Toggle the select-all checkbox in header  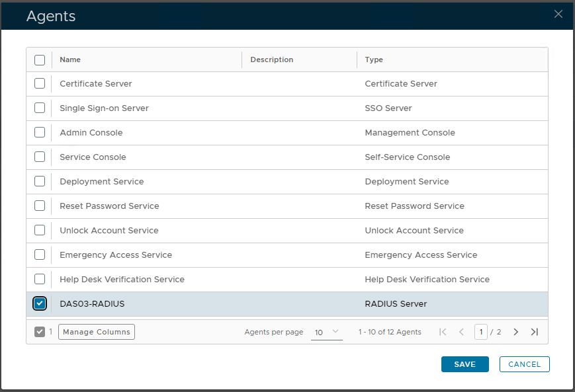(40, 59)
